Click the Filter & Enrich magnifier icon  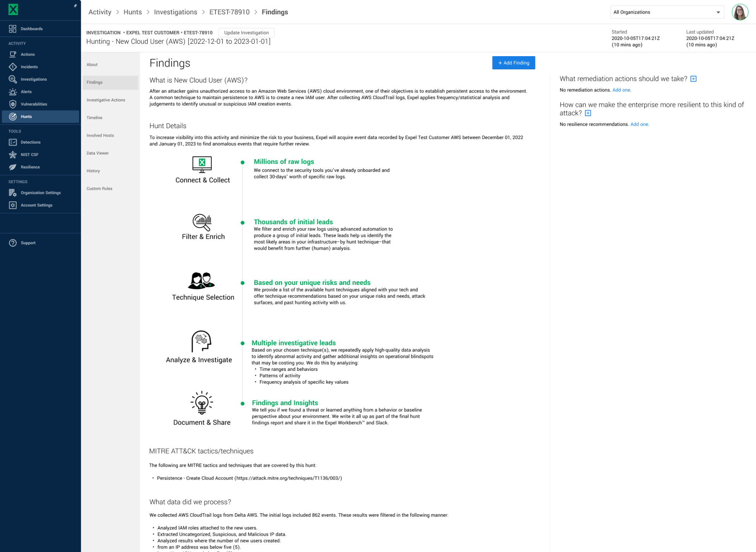point(202,222)
